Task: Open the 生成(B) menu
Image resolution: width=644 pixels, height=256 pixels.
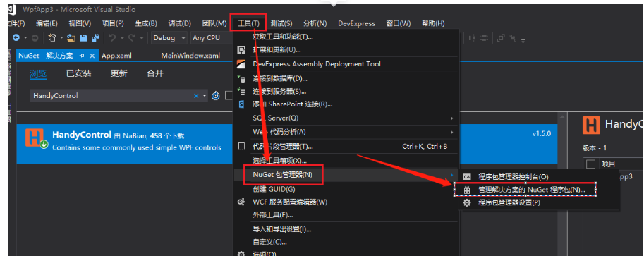Action: coord(146,24)
